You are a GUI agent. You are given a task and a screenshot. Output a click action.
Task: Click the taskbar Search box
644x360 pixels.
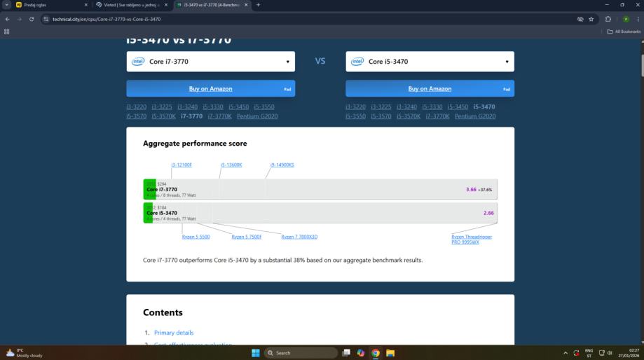click(301, 353)
